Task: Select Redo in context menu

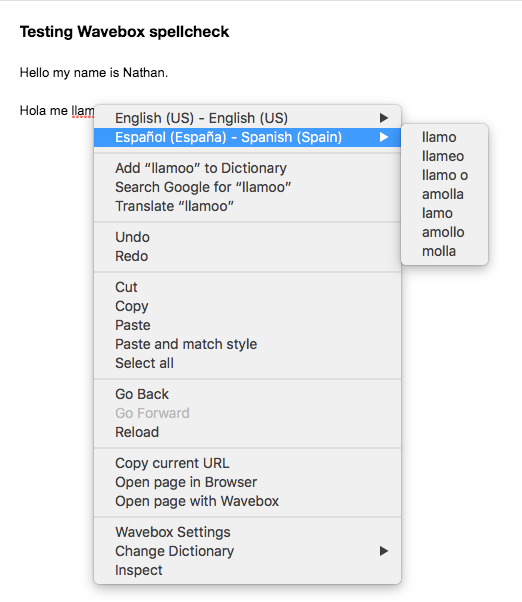Action: click(x=247, y=256)
